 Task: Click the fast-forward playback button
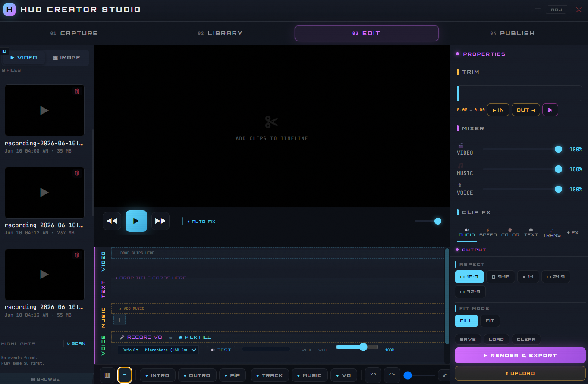pos(160,221)
